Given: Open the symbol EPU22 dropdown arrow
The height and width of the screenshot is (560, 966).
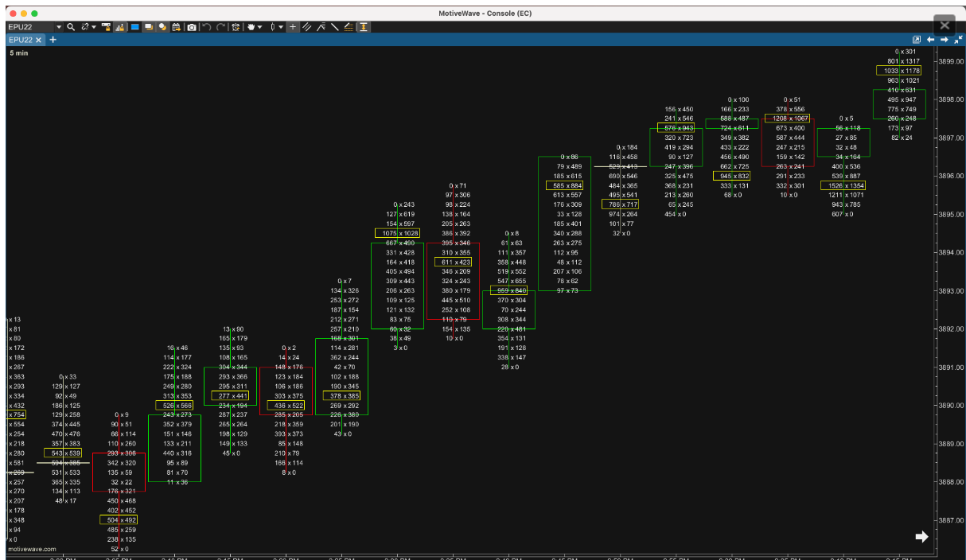Looking at the screenshot, I should click(58, 27).
